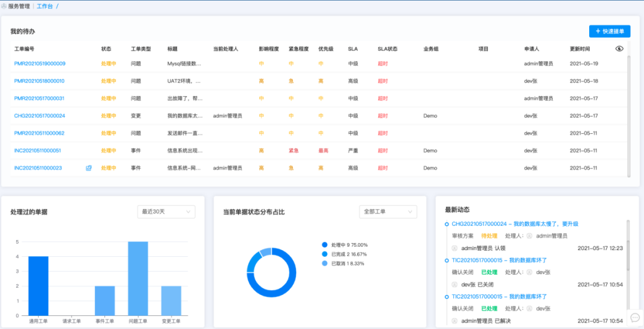Image resolution: width=644 pixels, height=329 pixels.
Task: Click 最高 priority cell
Action: click(323, 150)
